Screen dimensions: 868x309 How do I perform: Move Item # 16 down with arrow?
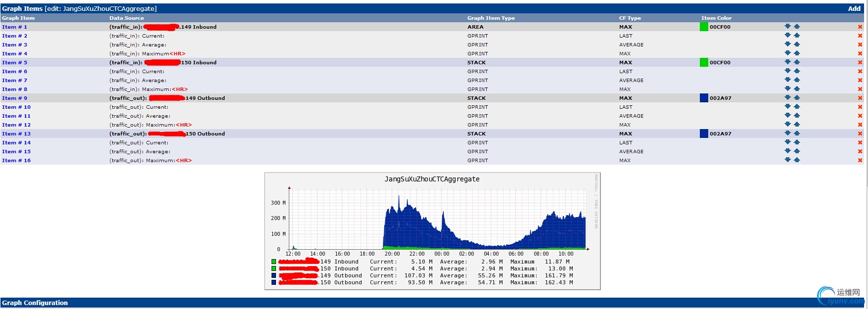pos(787,160)
